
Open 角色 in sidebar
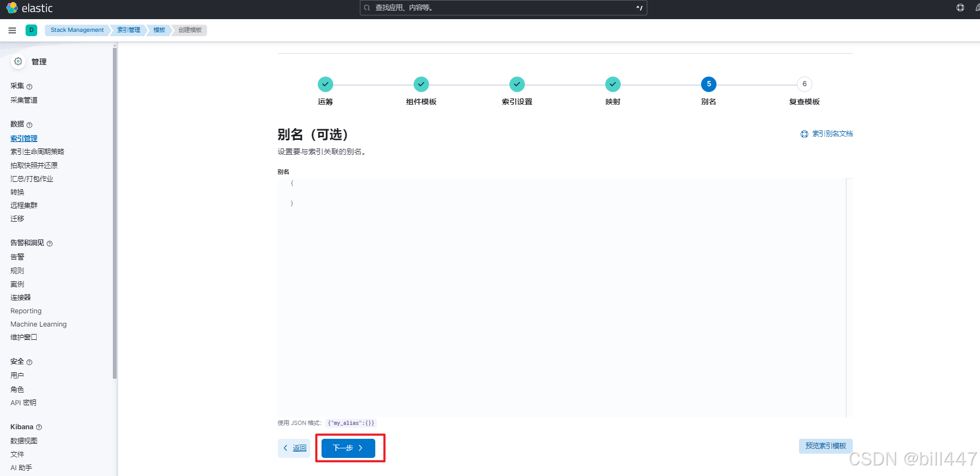coord(17,389)
